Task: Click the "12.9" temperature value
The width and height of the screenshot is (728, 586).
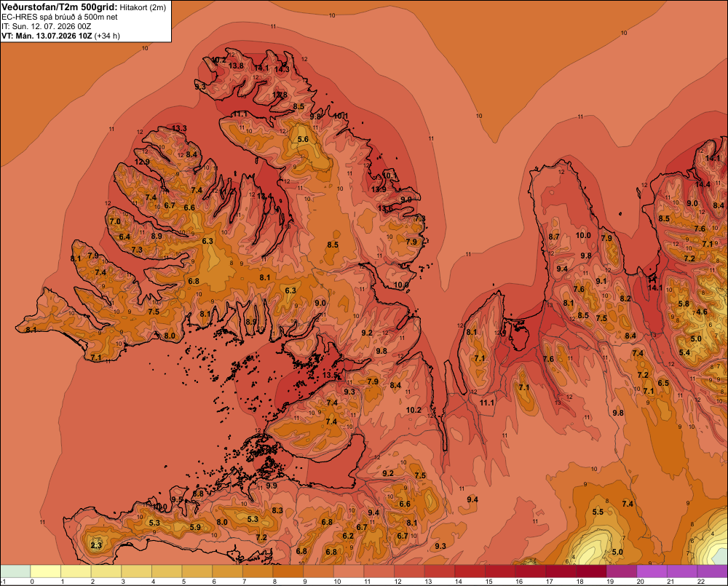Action: (142, 162)
